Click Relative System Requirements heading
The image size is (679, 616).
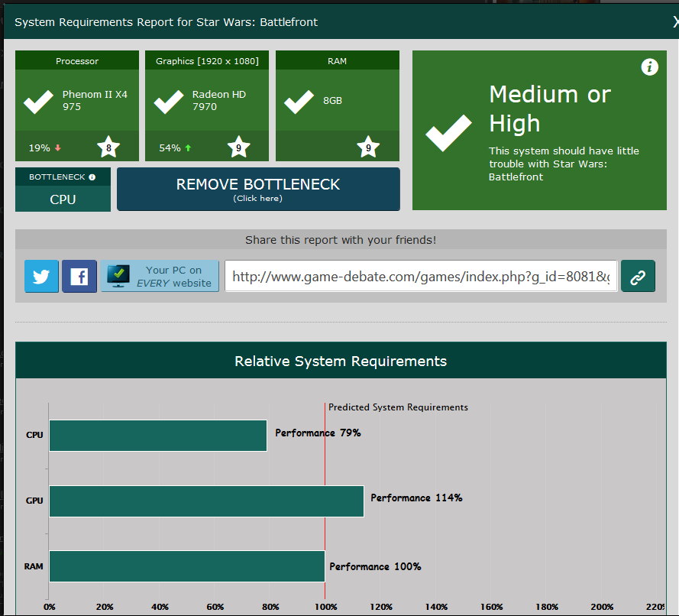341,361
